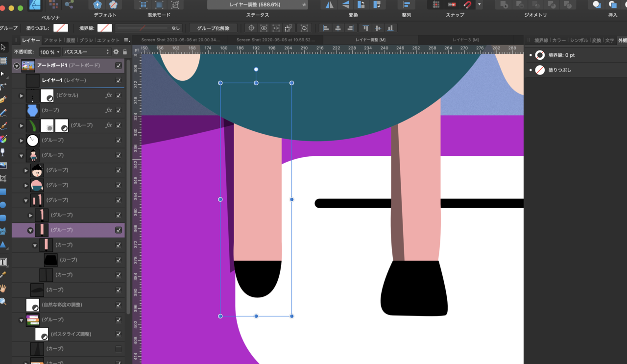Viewport: 627px width, 364px height.
Task: Toggle visibility of レイヤー1 layer
Action: click(119, 80)
